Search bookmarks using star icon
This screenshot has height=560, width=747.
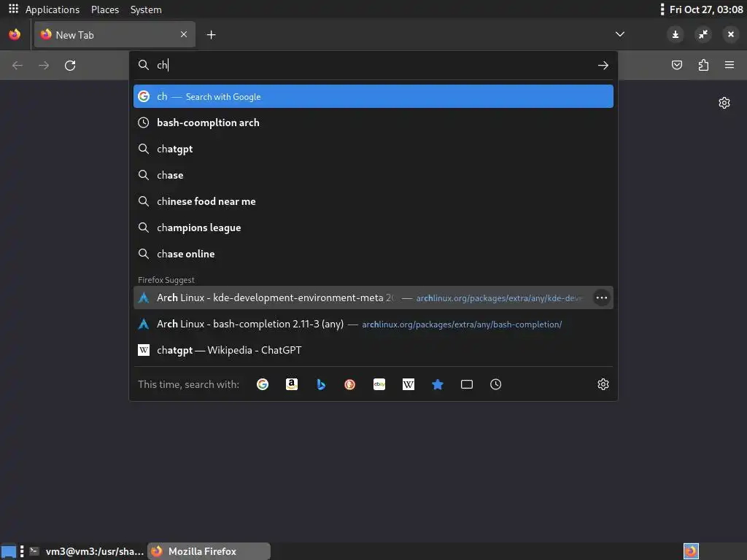438,384
